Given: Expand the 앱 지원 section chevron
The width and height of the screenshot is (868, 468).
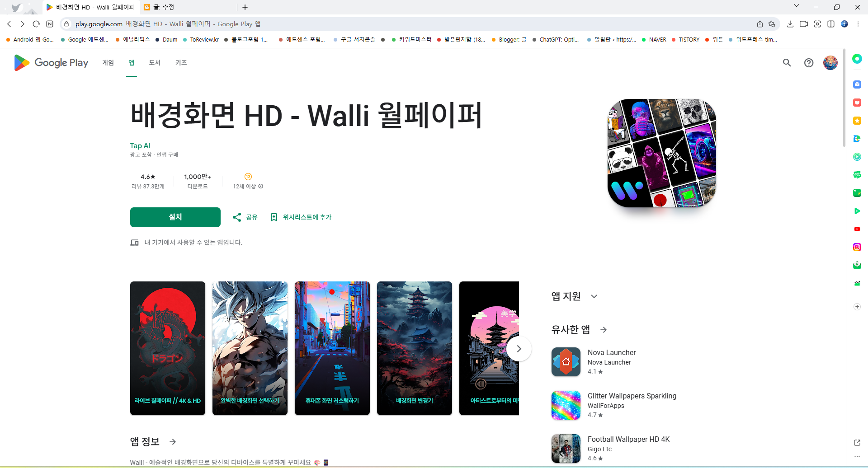Looking at the screenshot, I should click(x=594, y=296).
